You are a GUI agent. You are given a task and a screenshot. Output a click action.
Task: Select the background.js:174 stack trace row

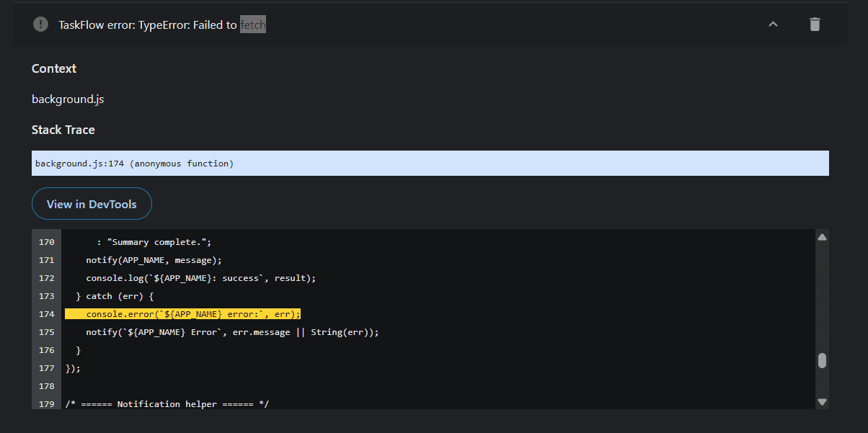point(430,164)
